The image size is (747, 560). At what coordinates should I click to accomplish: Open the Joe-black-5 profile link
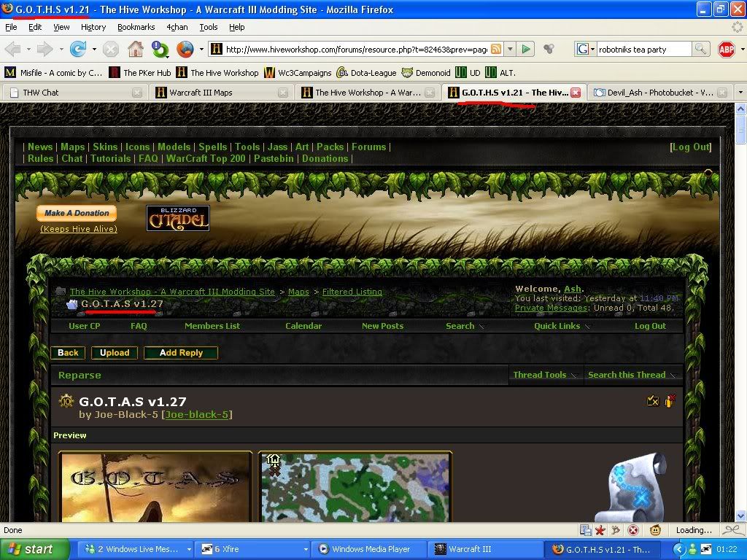point(197,415)
